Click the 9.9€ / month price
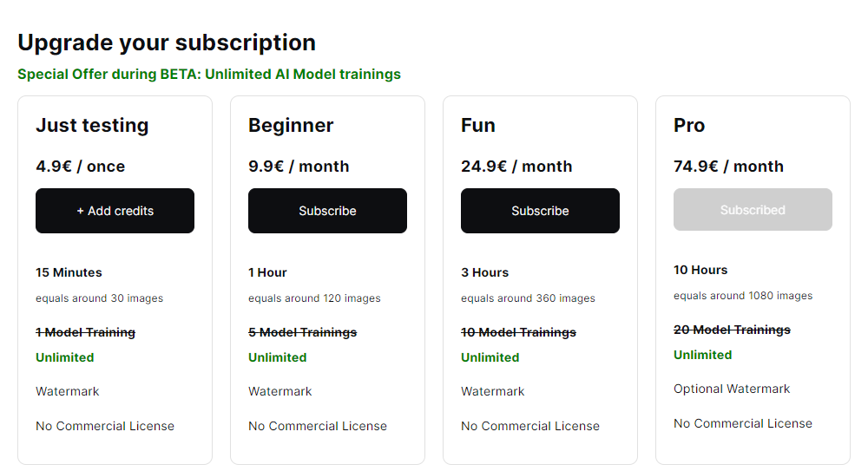Image resolution: width=868 pixels, height=471 pixels. click(299, 167)
